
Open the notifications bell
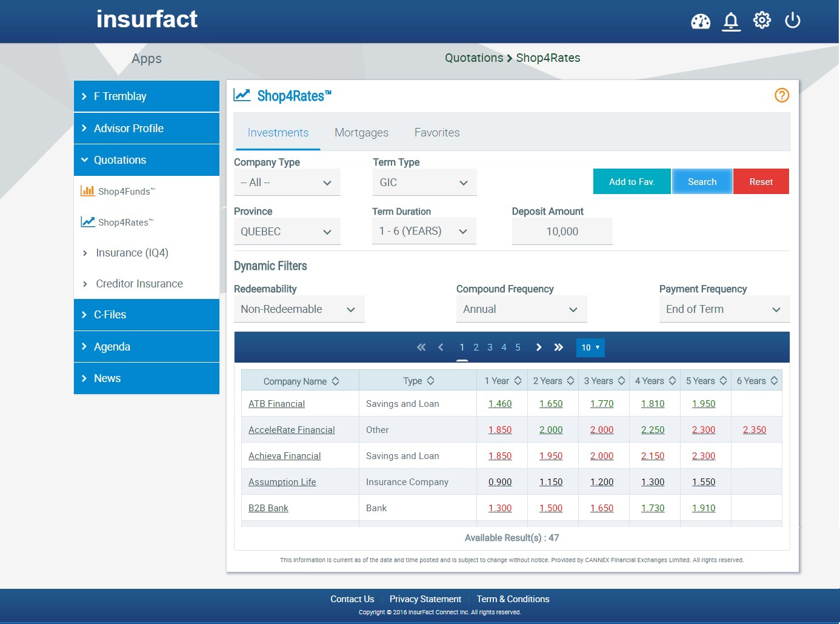[x=732, y=21]
